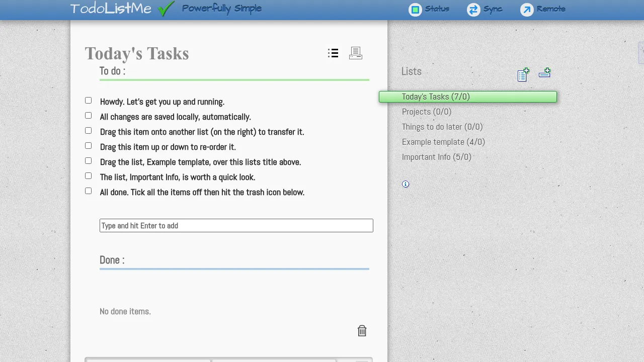Viewport: 644px width, 362px height.
Task: Check off the All done task item
Action: point(88,191)
